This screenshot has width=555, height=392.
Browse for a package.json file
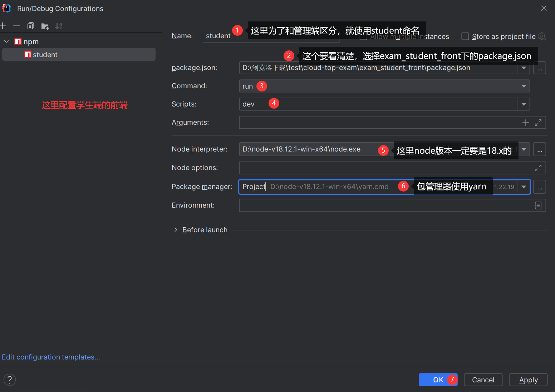(540, 68)
